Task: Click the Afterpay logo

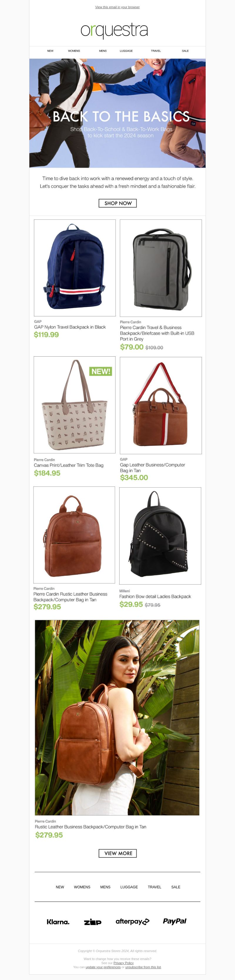Action: [132, 922]
